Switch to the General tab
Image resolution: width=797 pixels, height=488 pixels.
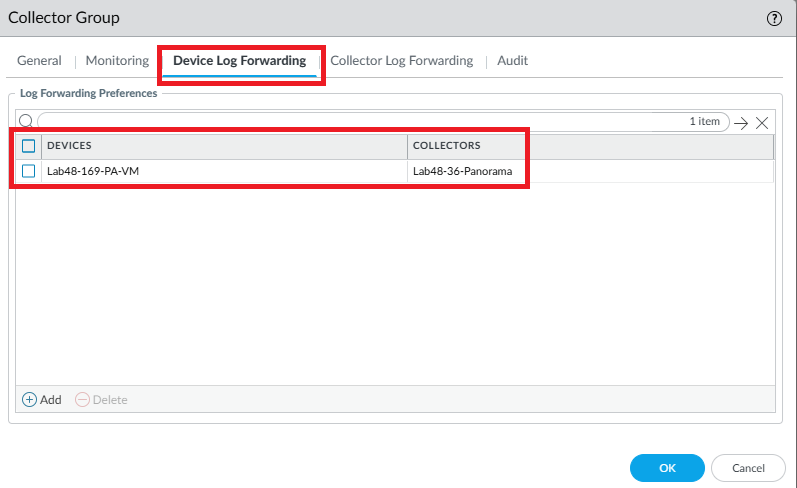coord(39,61)
